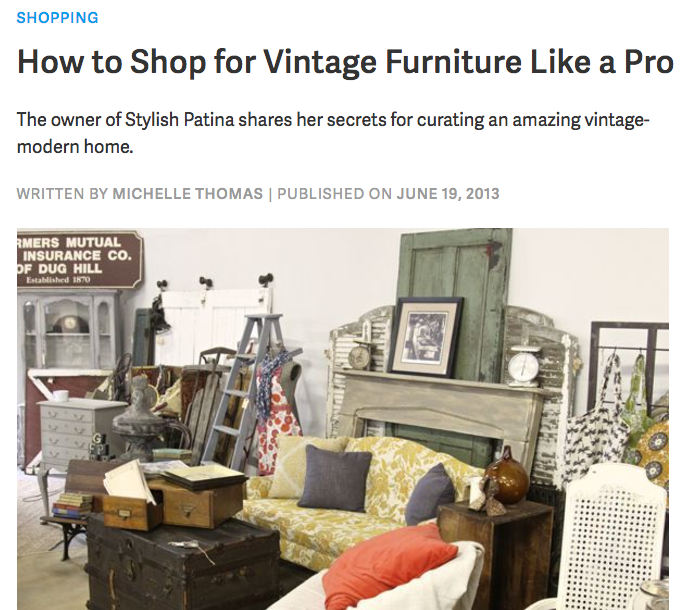The width and height of the screenshot is (689, 610).
Task: Click author name Michelle Thomas
Action: (188, 194)
